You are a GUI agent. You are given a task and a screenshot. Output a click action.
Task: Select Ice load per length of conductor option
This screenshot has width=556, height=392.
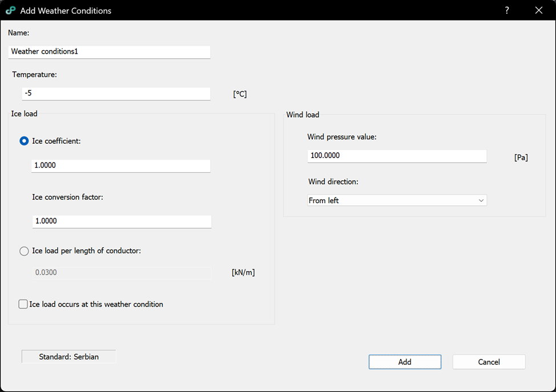(24, 251)
